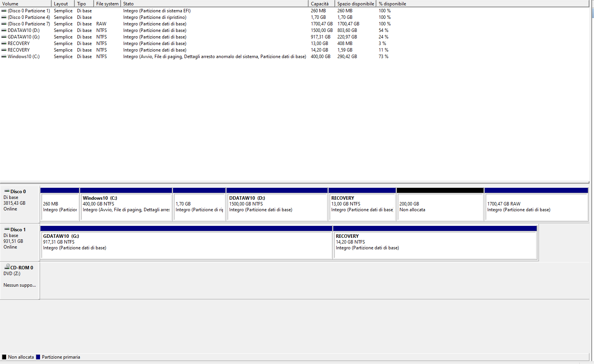Click the drive icon of (Disco 0 Partizione 7)
Image resolution: width=594 pixels, height=364 pixels.
click(4, 24)
